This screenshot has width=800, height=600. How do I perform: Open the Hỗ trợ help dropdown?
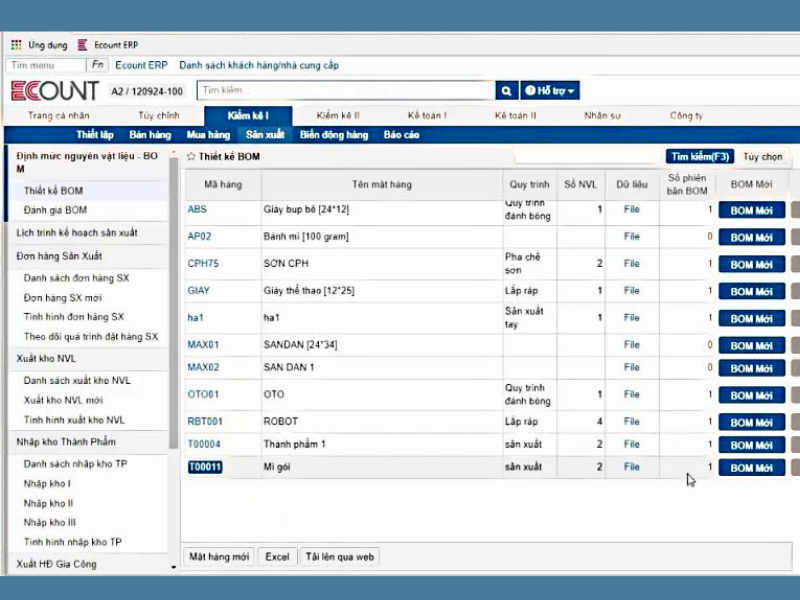point(549,91)
